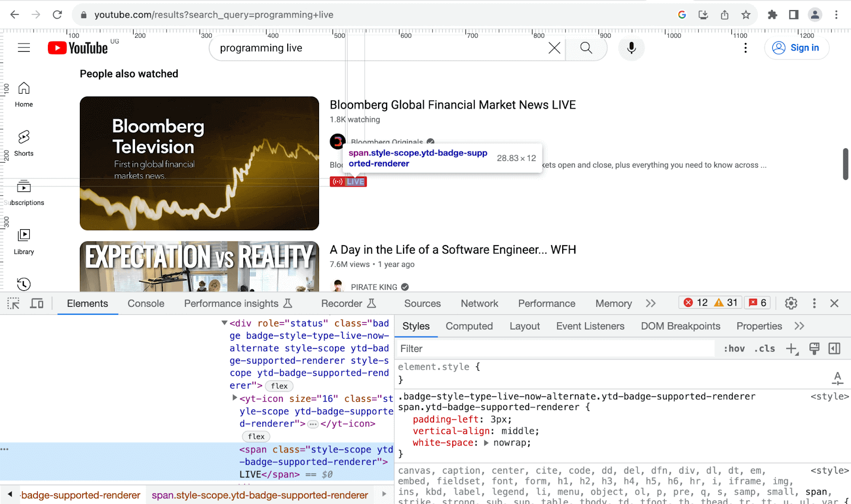The height and width of the screenshot is (504, 851).
Task: Toggle the :hov element state panel
Action: pyautogui.click(x=734, y=349)
